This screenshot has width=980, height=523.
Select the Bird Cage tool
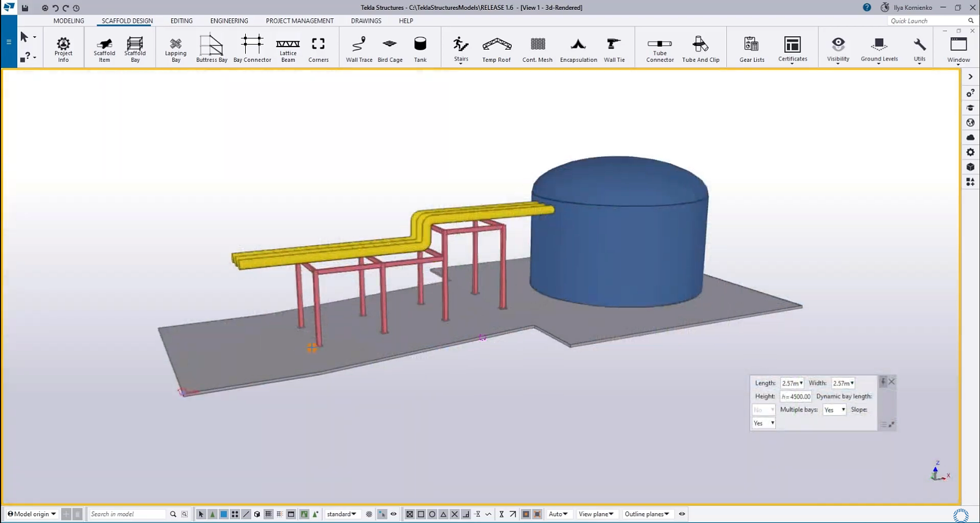390,49
